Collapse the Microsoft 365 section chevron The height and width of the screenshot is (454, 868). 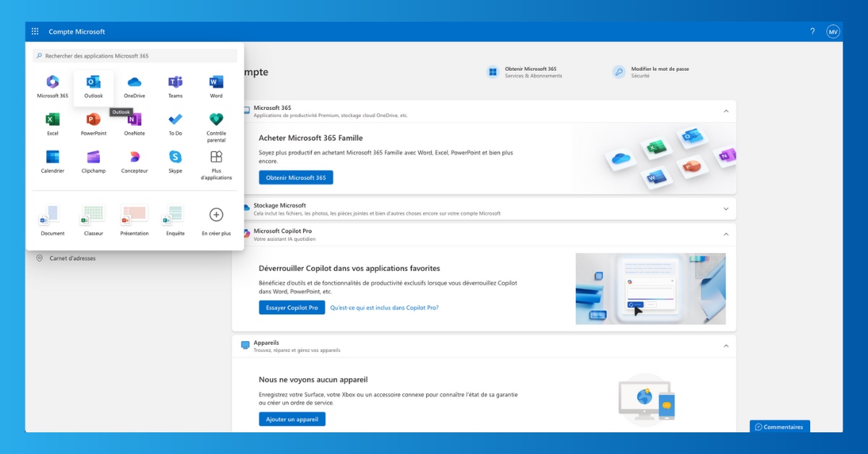[x=726, y=111]
